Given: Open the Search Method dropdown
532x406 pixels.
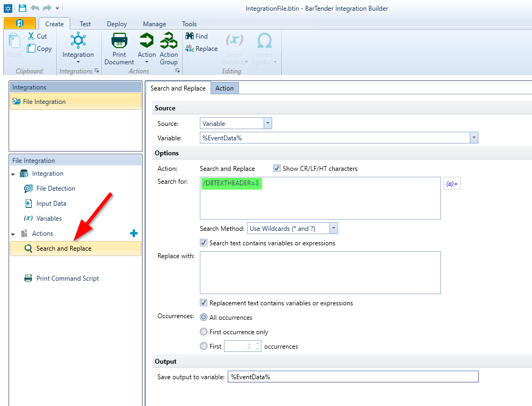Looking at the screenshot, I should (334, 228).
